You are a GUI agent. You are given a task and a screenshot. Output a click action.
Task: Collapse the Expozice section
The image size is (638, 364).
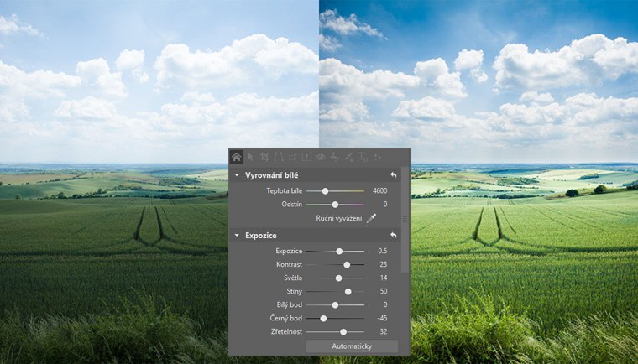[x=238, y=236]
